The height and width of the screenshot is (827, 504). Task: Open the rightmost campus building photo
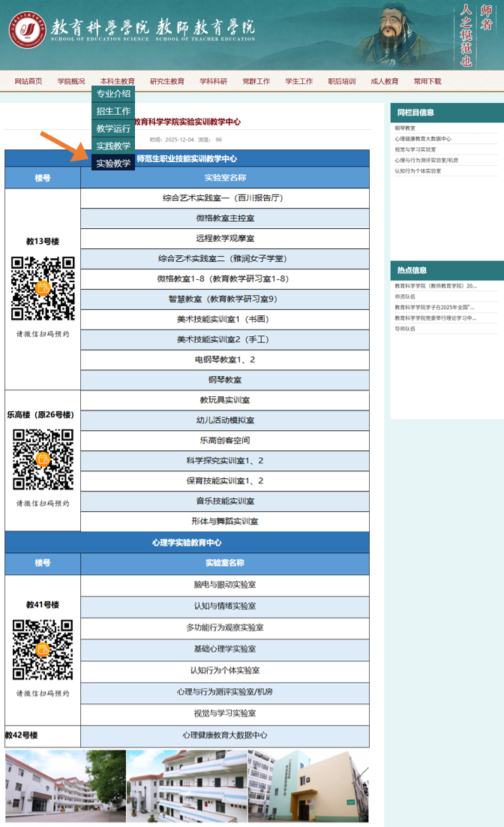pos(308,786)
